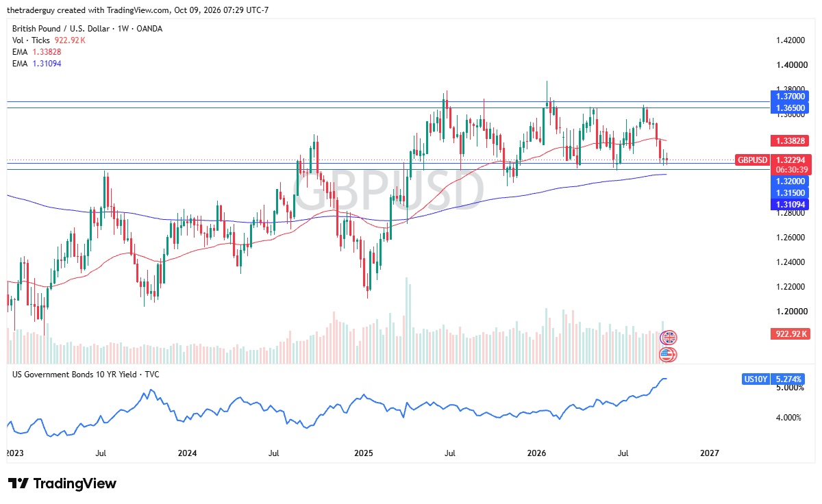Click the 1.20000 price axis label

point(790,311)
